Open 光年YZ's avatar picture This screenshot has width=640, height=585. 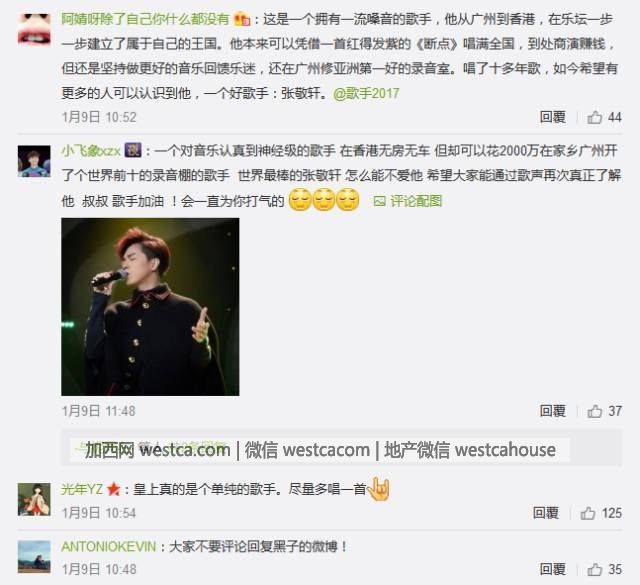click(x=34, y=499)
